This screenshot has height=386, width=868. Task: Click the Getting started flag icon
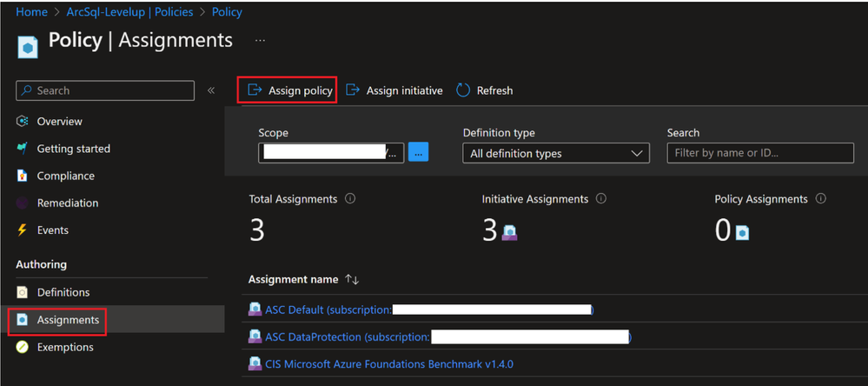pos(23,149)
